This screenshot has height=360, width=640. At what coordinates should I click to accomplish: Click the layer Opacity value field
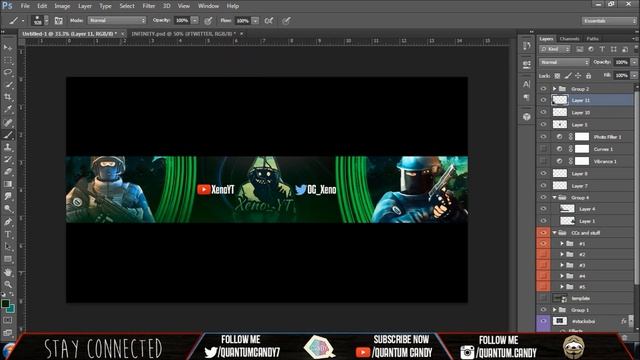[621, 62]
